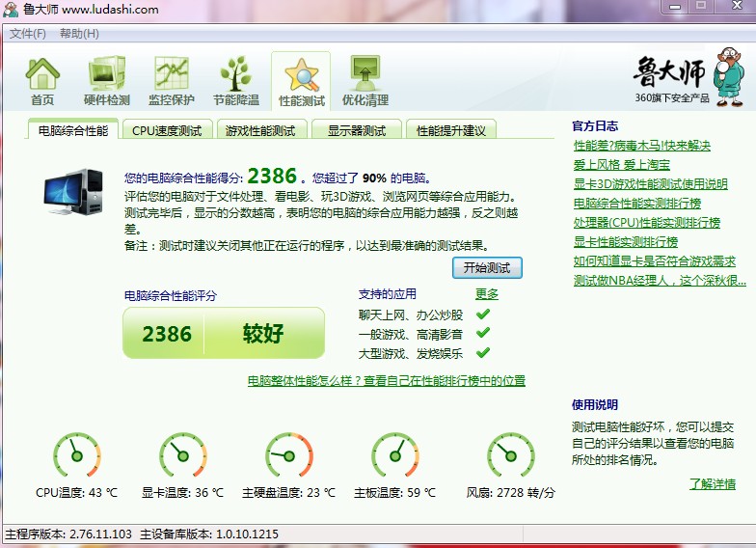
Task: Switch to 显示器测试 tab
Action: coord(357,130)
